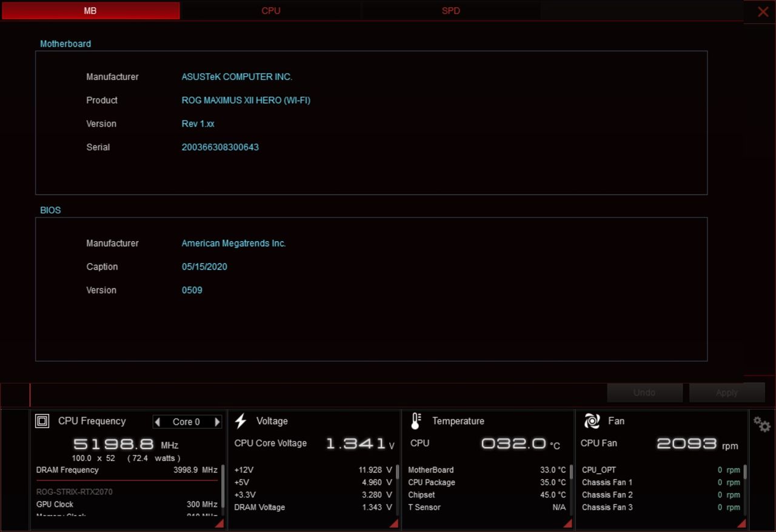The height and width of the screenshot is (532, 776).
Task: Select product name ROG MAXIMUS XII HERO (WI-FI)
Action: point(246,101)
